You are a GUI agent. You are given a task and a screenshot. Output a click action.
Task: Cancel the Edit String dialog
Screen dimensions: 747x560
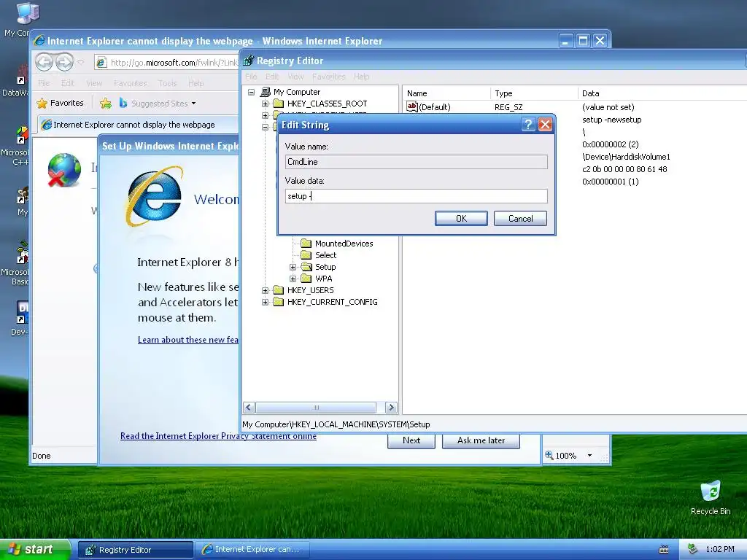click(x=520, y=219)
